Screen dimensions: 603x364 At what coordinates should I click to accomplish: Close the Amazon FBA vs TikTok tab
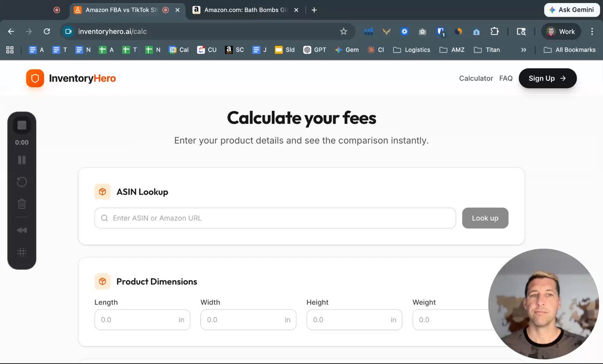[177, 10]
